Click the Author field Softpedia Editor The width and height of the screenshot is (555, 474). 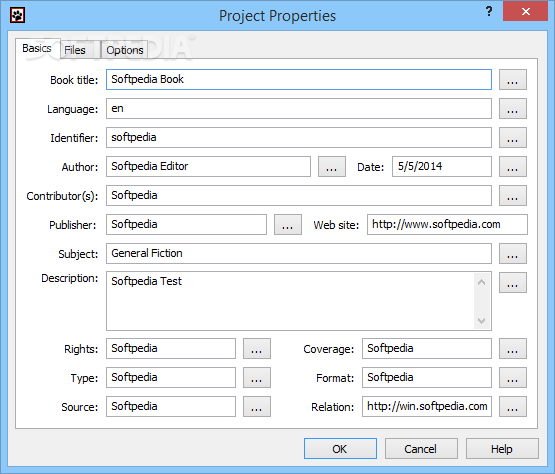[208, 166]
